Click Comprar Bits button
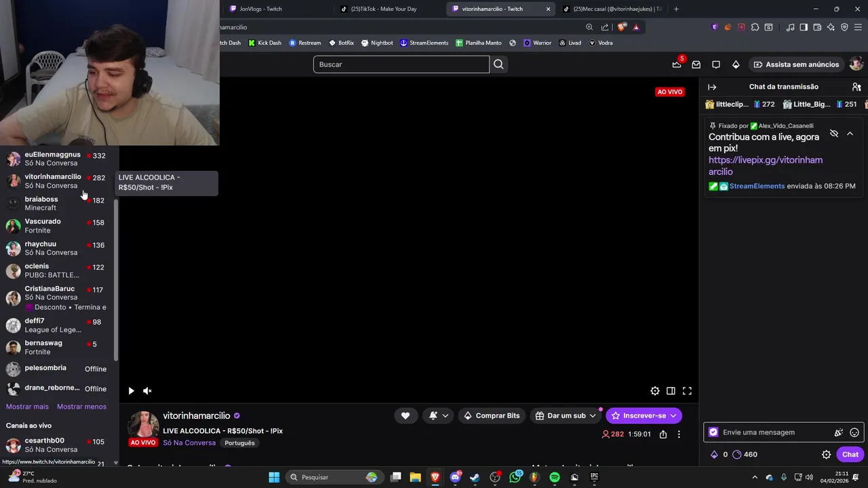868x488 pixels. (x=492, y=415)
